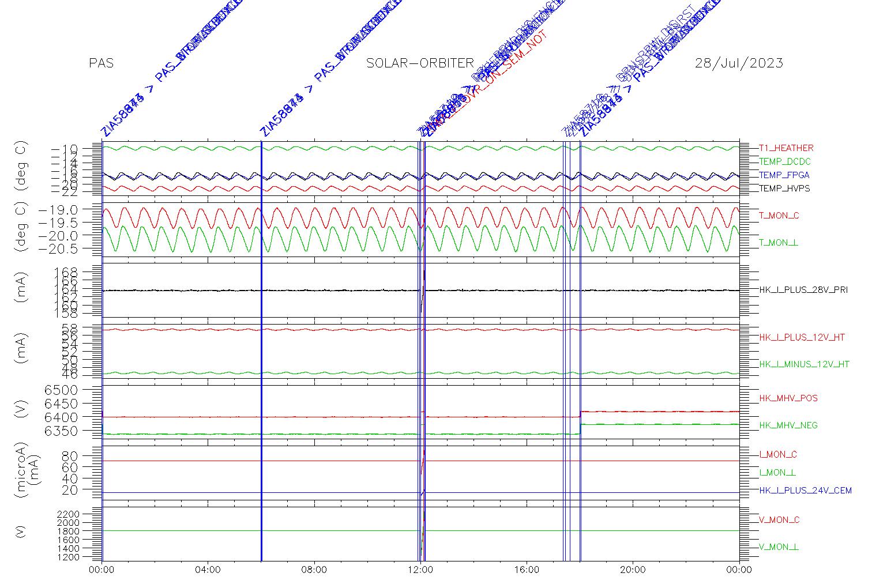Click the SOLAR-ORBITER heading
Image resolution: width=872 pixels, height=588 pixels.
tap(420, 63)
